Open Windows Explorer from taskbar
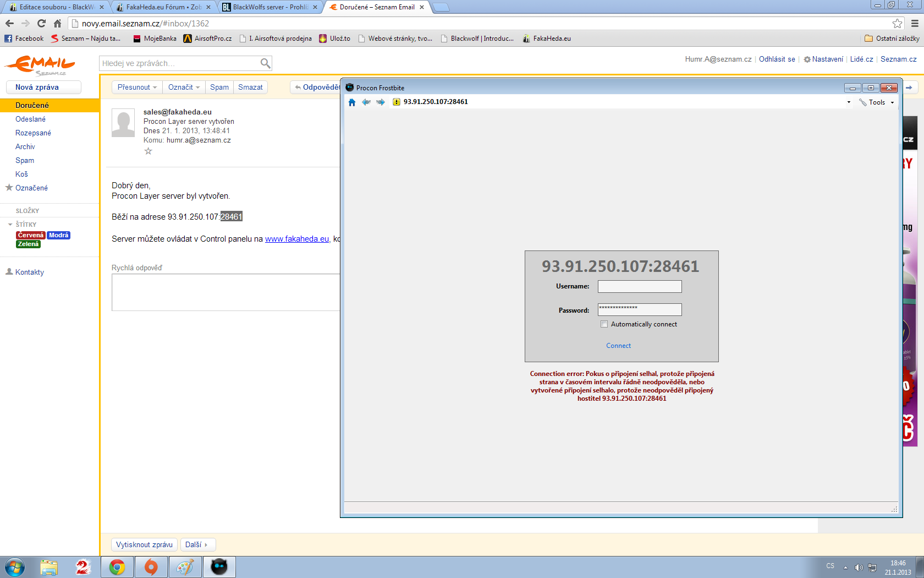 pyautogui.click(x=49, y=567)
